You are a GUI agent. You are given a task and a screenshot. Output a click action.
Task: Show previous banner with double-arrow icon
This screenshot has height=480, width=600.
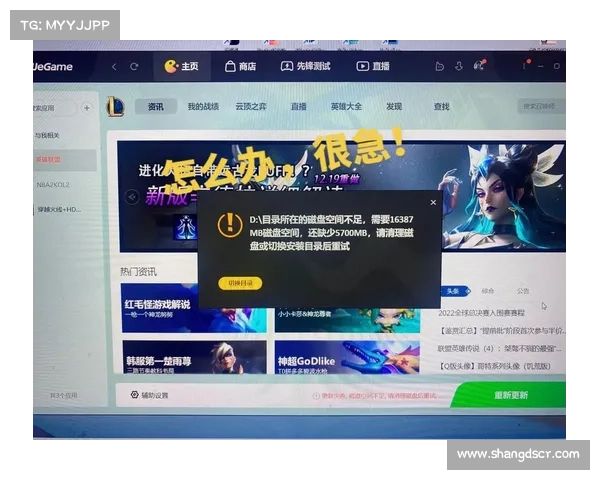pos(132,197)
